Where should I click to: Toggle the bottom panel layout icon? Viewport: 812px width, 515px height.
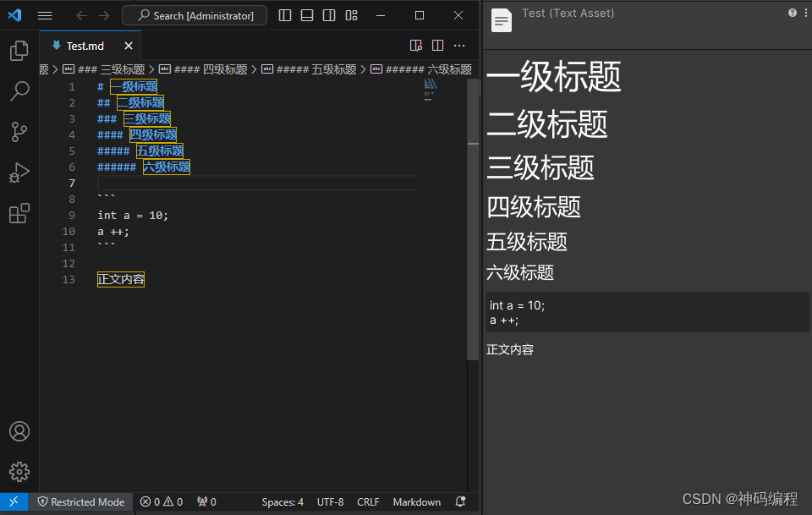click(307, 15)
